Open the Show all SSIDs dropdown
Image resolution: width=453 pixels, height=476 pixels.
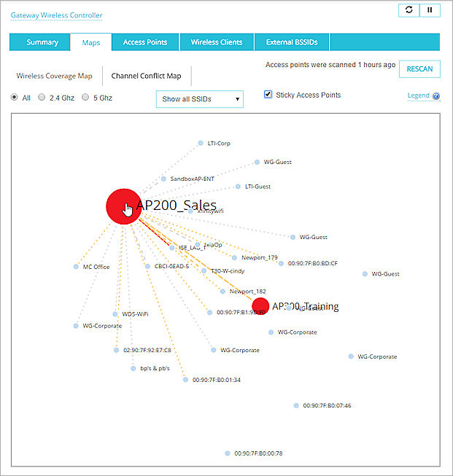click(200, 99)
